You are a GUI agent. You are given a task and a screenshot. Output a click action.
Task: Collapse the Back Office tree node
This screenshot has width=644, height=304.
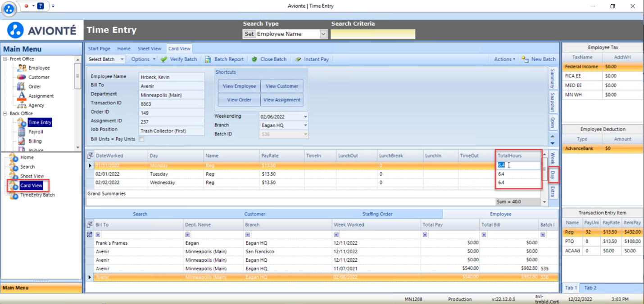click(5, 113)
